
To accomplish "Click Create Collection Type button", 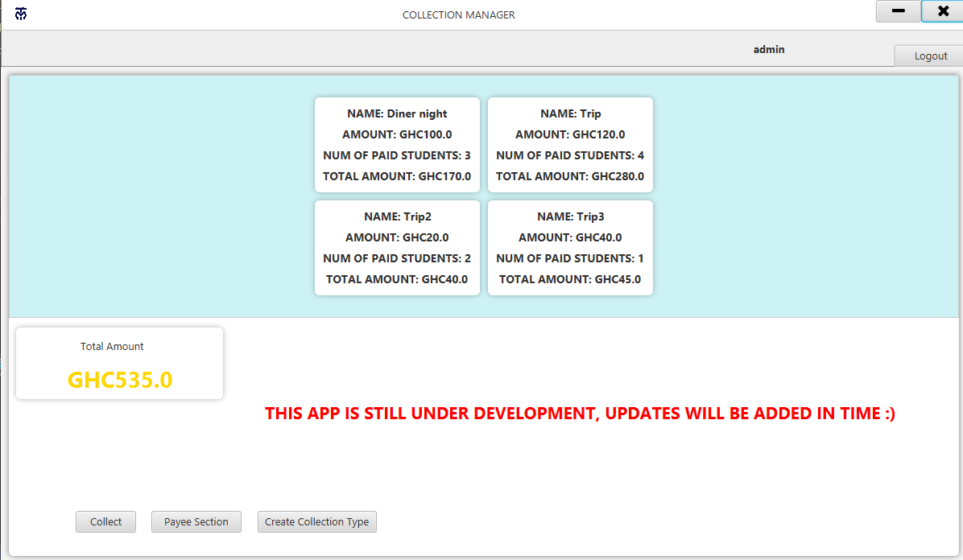I will pos(316,522).
